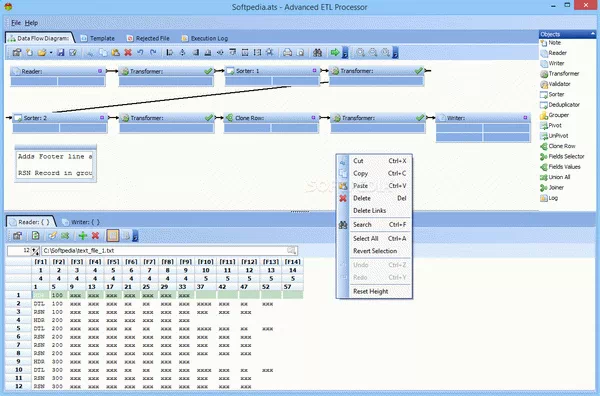
Task: Expand the overflow chevron after the zoom icons
Action: 395,53
